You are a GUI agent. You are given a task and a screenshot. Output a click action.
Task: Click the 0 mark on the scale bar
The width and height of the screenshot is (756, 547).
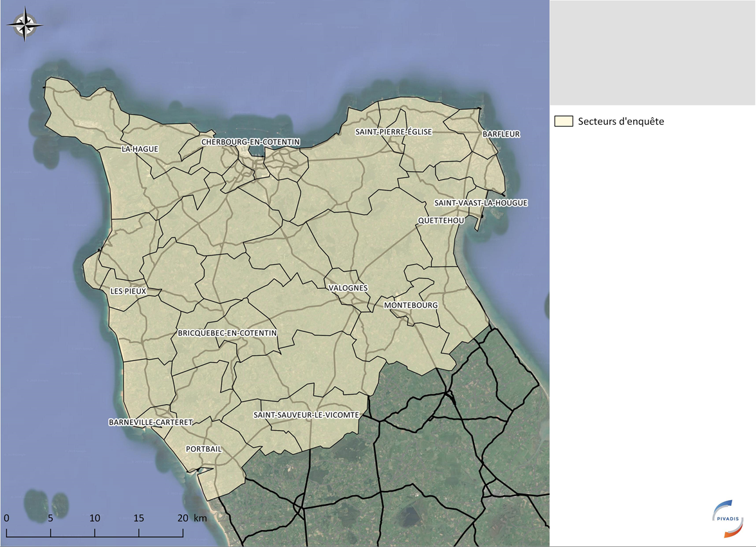point(6,518)
